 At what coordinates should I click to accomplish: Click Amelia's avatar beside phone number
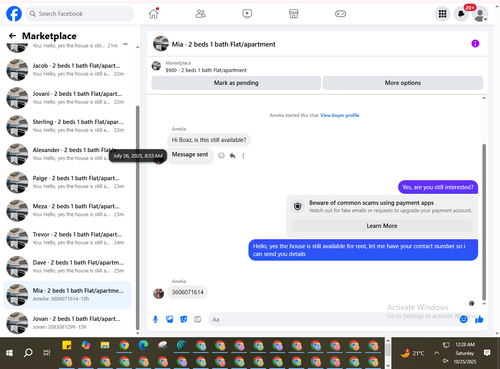(158, 293)
